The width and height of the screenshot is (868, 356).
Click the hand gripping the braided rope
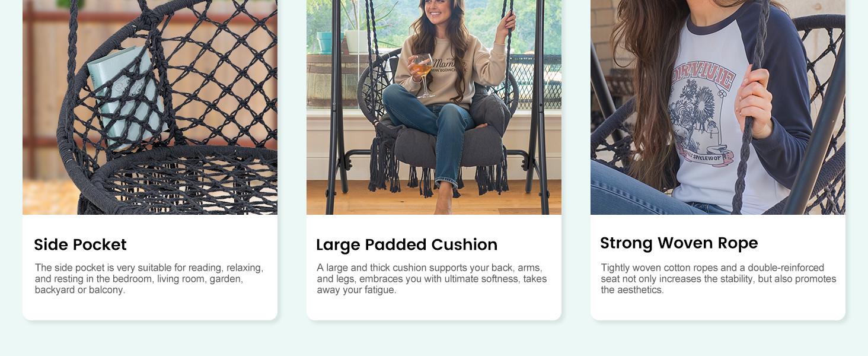click(754, 101)
